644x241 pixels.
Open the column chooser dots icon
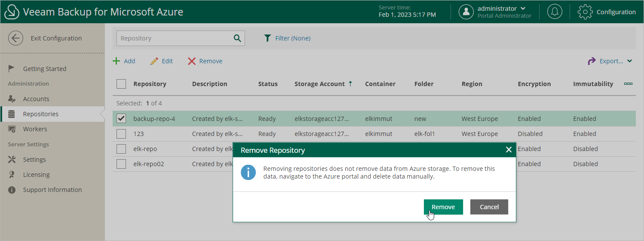point(628,84)
